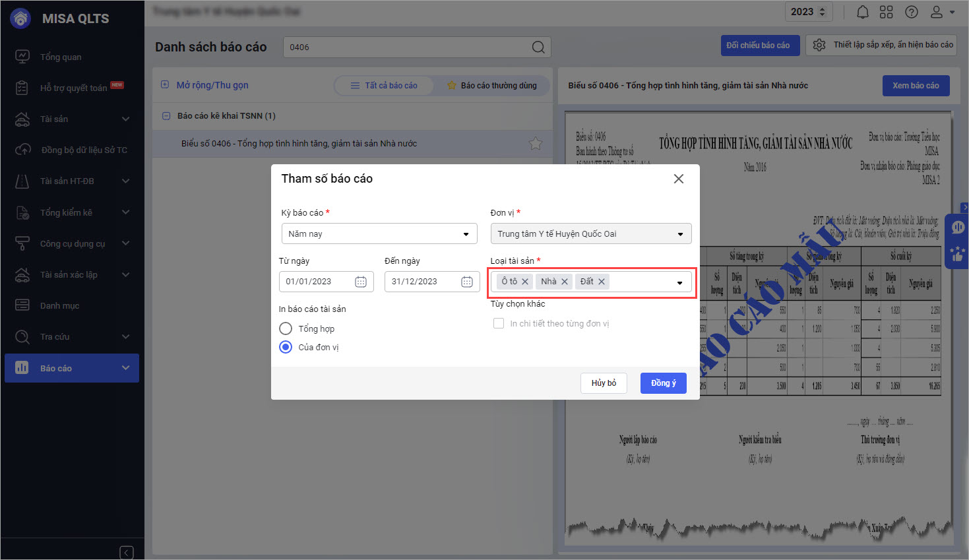Click the Hỗ trợ quyết toán sidebar icon
969x560 pixels.
22,88
